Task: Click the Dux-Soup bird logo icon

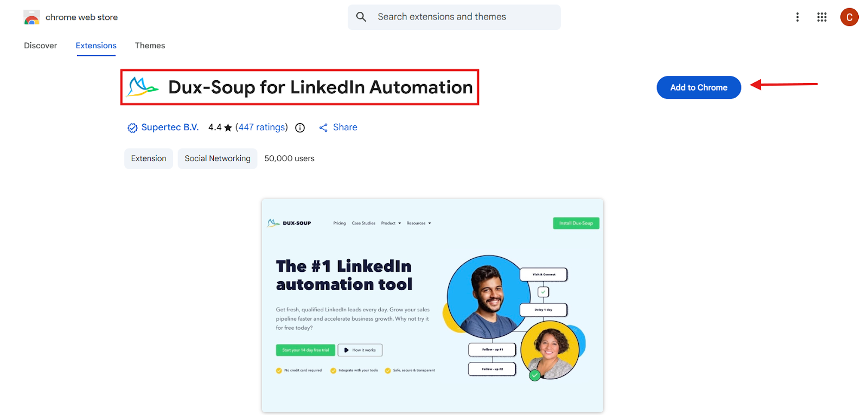Action: (x=143, y=87)
